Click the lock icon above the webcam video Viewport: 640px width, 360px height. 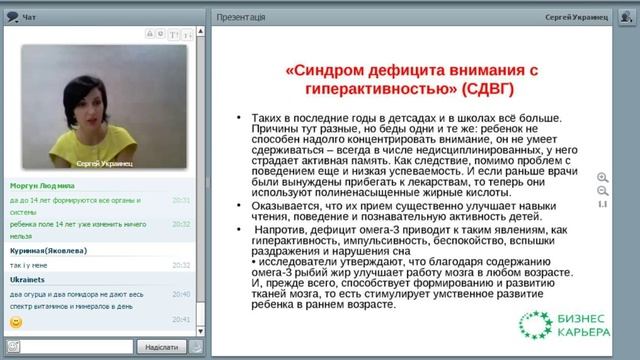(150, 34)
